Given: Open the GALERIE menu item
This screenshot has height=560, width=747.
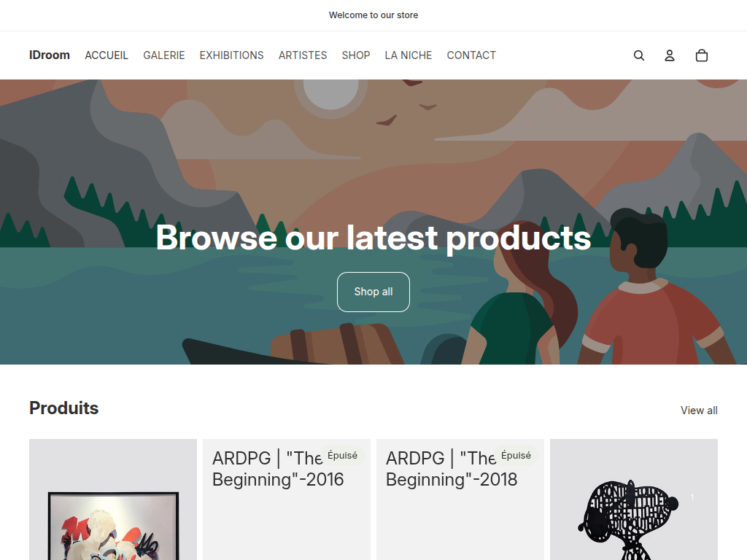Looking at the screenshot, I should pos(164,55).
